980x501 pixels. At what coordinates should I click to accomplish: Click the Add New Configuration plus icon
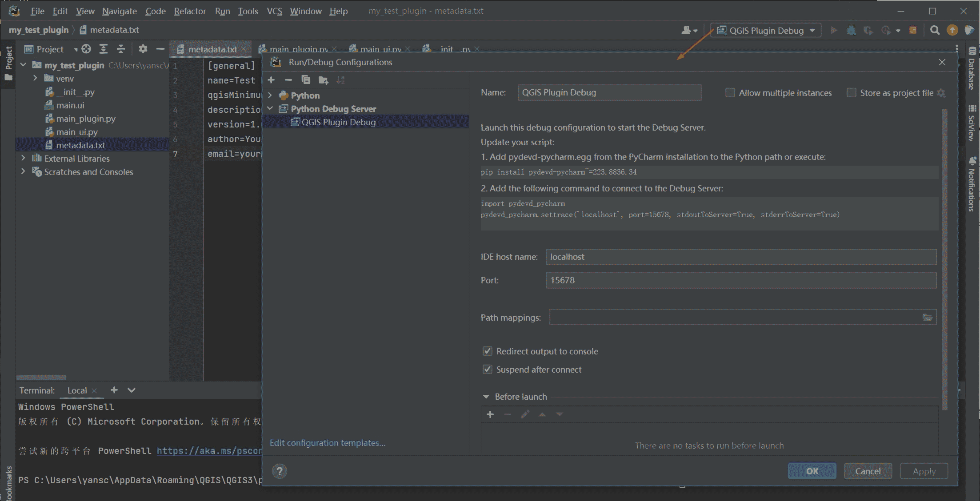(x=271, y=80)
